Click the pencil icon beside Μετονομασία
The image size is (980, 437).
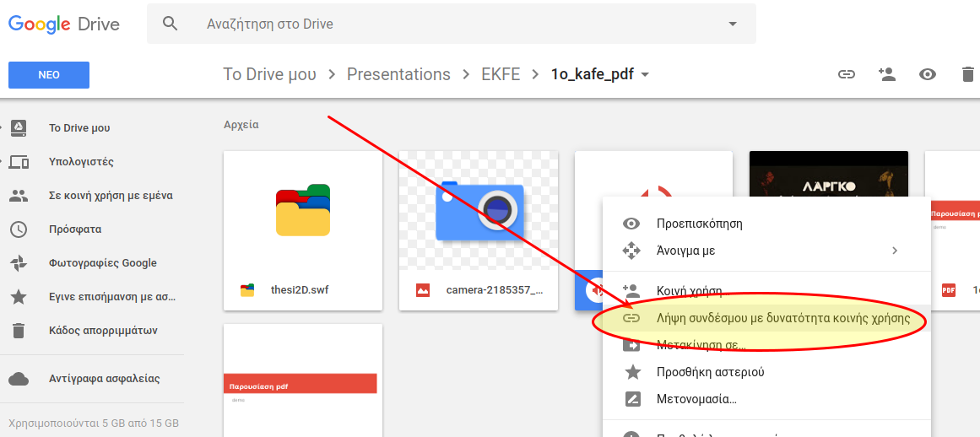(633, 398)
